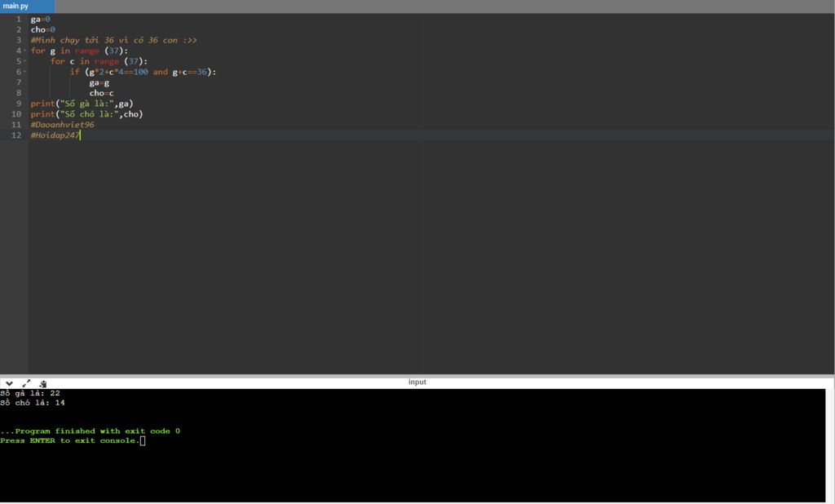Click the if condition 'g*2+c*4==100' line

[143, 72]
